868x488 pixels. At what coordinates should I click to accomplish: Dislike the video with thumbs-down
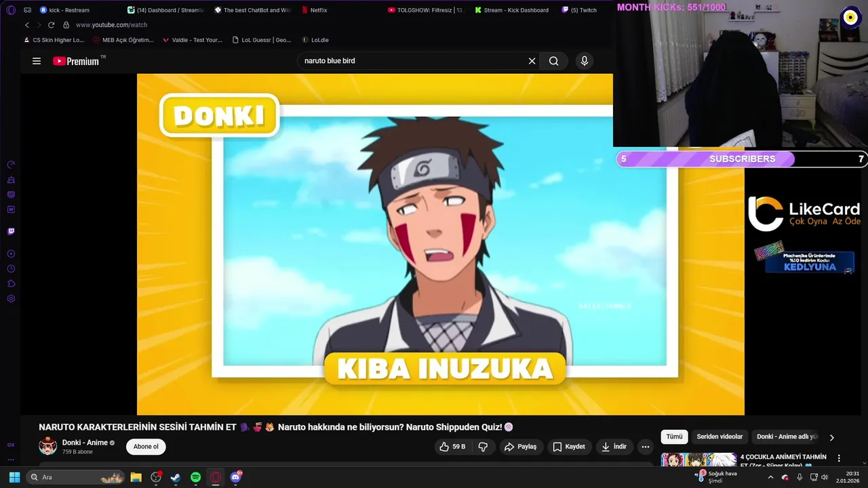click(x=483, y=447)
